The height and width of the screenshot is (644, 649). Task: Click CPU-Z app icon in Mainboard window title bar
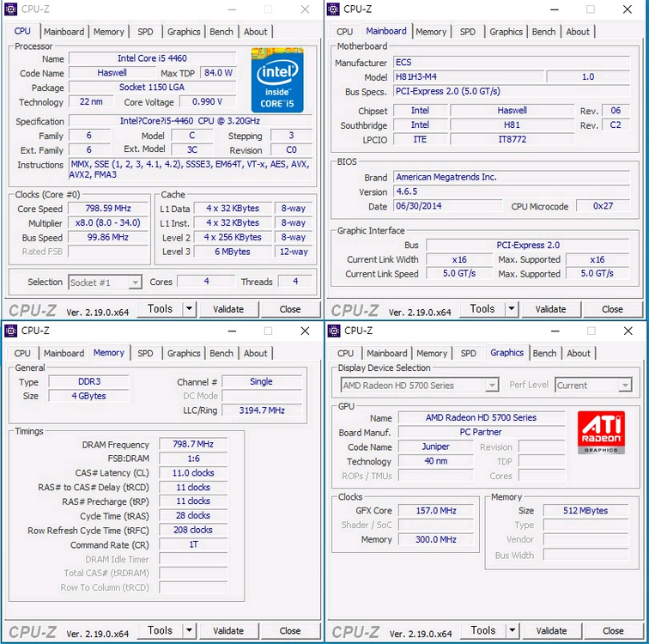(333, 9)
